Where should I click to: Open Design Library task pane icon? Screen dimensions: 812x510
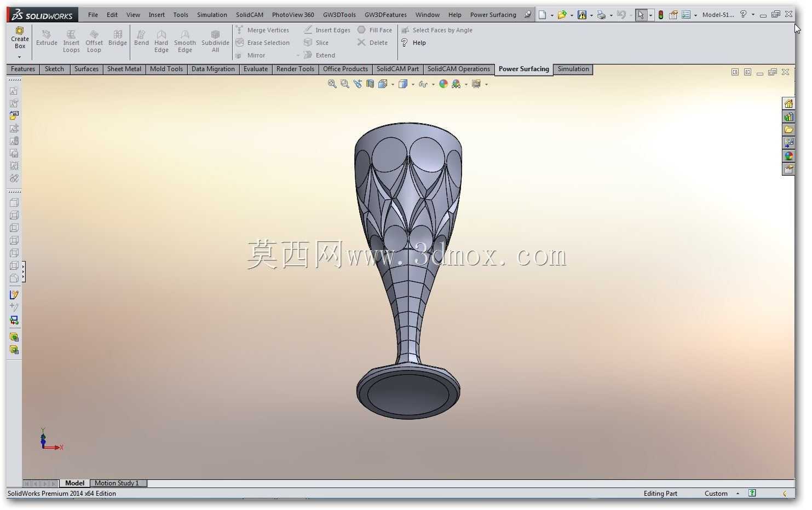788,117
